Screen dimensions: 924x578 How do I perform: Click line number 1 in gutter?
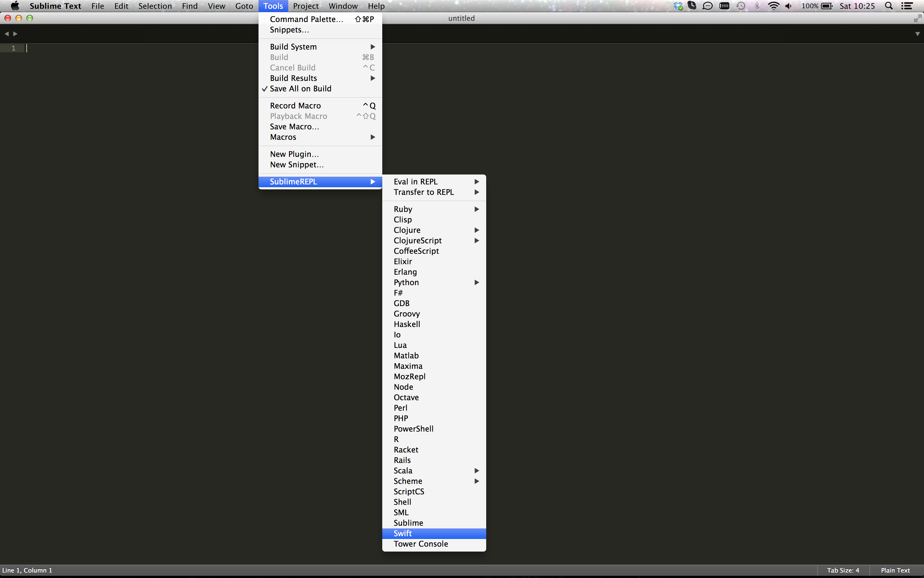coord(13,48)
